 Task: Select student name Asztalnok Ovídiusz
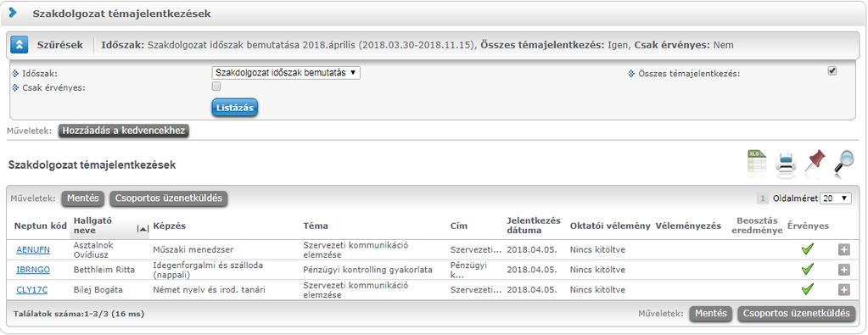click(x=93, y=249)
